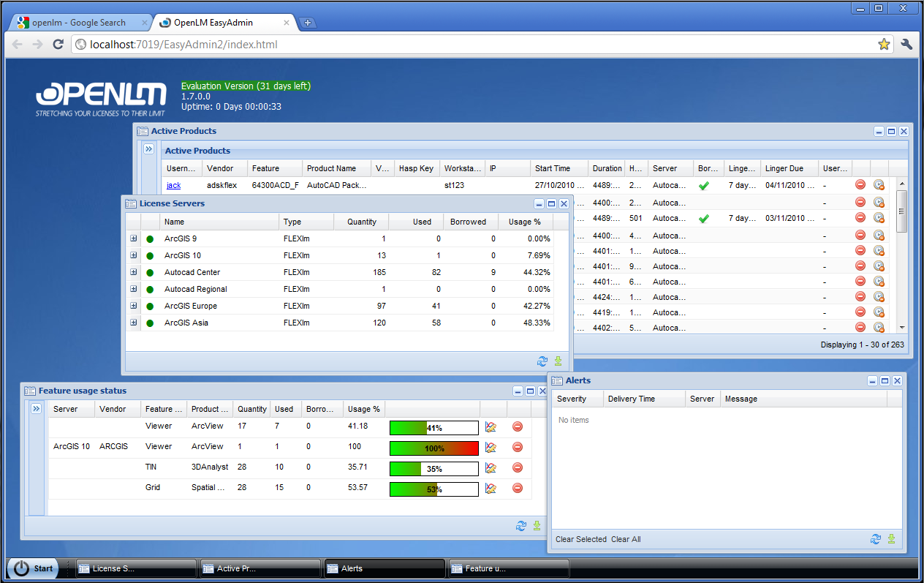The width and height of the screenshot is (924, 583).
Task: Expand the Autocad Center server row
Action: tap(133, 272)
